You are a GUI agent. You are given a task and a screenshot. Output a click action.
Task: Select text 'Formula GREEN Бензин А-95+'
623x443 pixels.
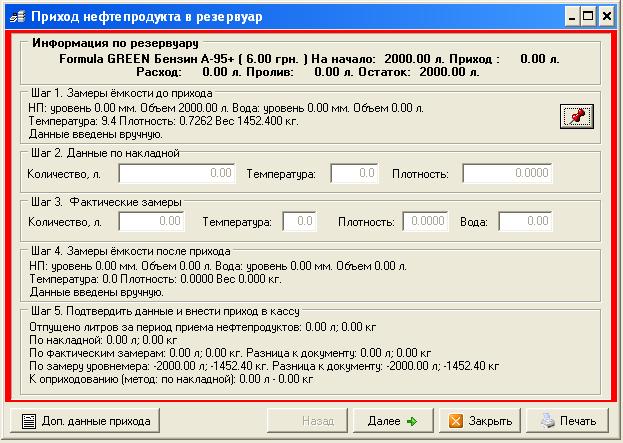click(147, 59)
